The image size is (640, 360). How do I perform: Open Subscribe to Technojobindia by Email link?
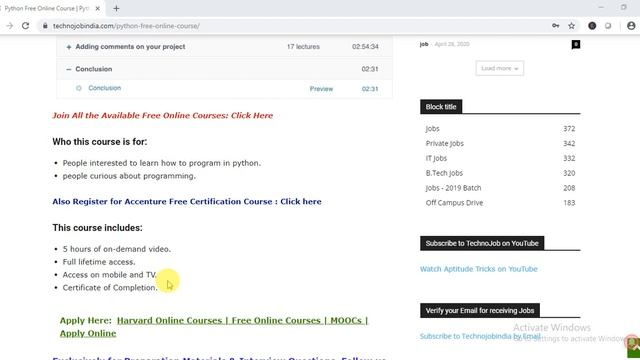pyautogui.click(x=480, y=336)
